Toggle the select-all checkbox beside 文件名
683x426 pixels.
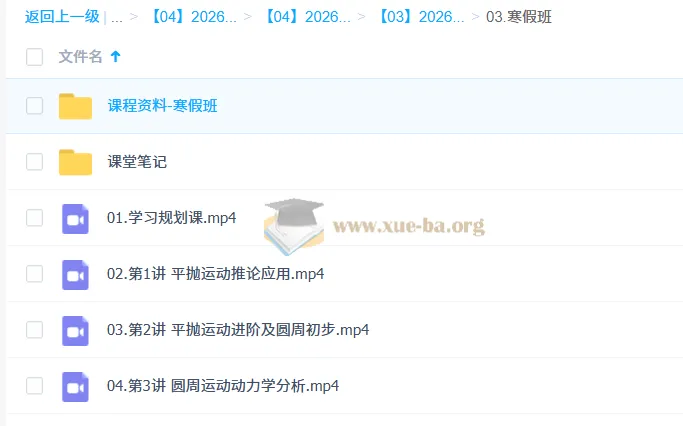tap(34, 57)
